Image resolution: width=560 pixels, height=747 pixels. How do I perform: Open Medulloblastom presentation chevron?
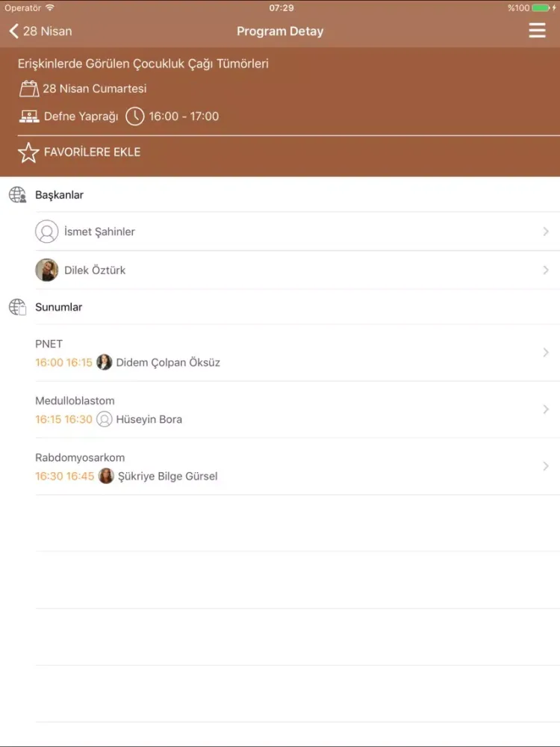click(x=546, y=409)
